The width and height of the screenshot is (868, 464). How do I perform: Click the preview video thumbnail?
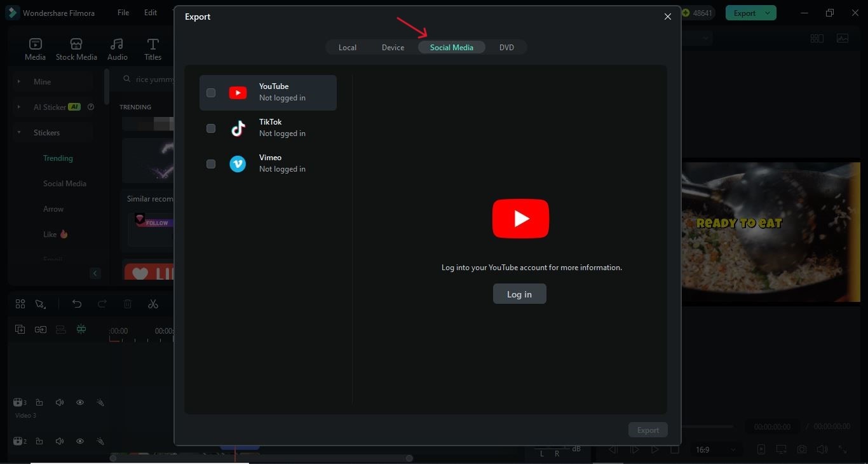771,232
